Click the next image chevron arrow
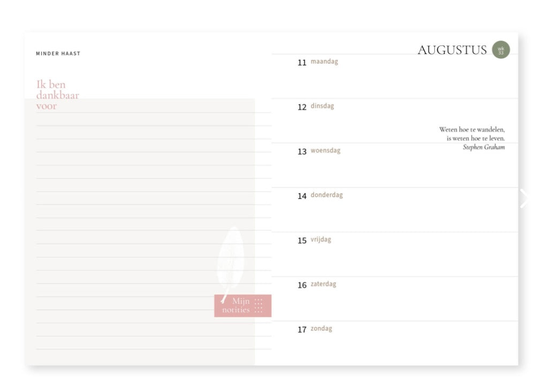Image resolution: width=537 pixels, height=392 pixels. click(x=524, y=198)
